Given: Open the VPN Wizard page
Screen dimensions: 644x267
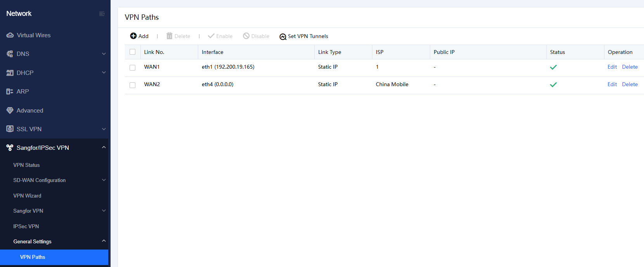Looking at the screenshot, I should pyautogui.click(x=27, y=196).
